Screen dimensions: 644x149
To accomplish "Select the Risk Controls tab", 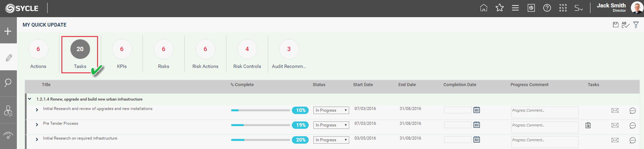I will tap(247, 54).
